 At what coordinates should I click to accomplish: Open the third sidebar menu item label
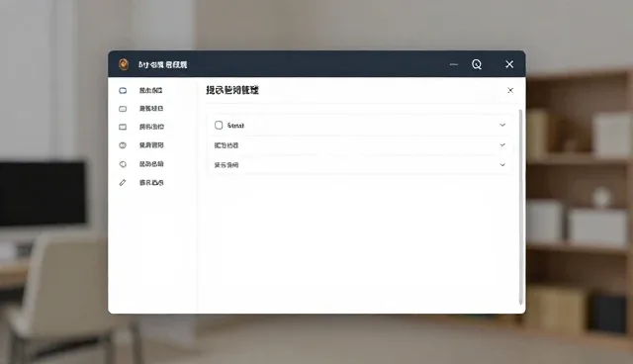151,127
